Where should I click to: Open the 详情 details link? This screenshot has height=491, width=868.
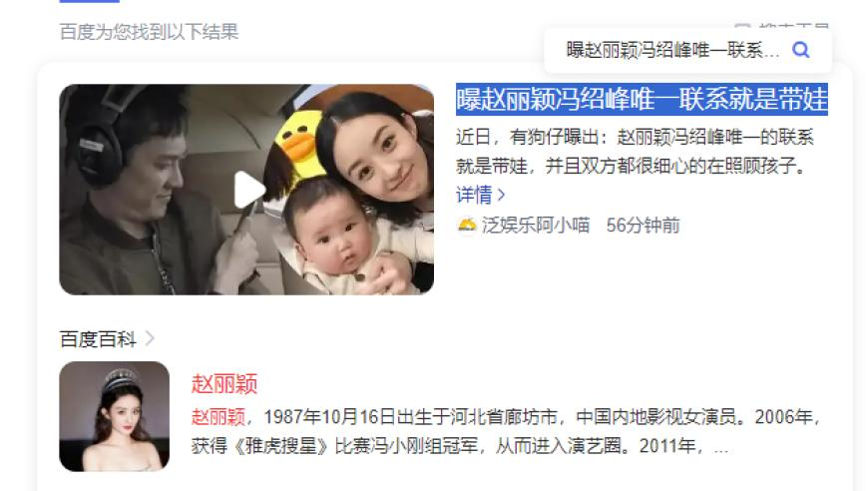coord(475,195)
